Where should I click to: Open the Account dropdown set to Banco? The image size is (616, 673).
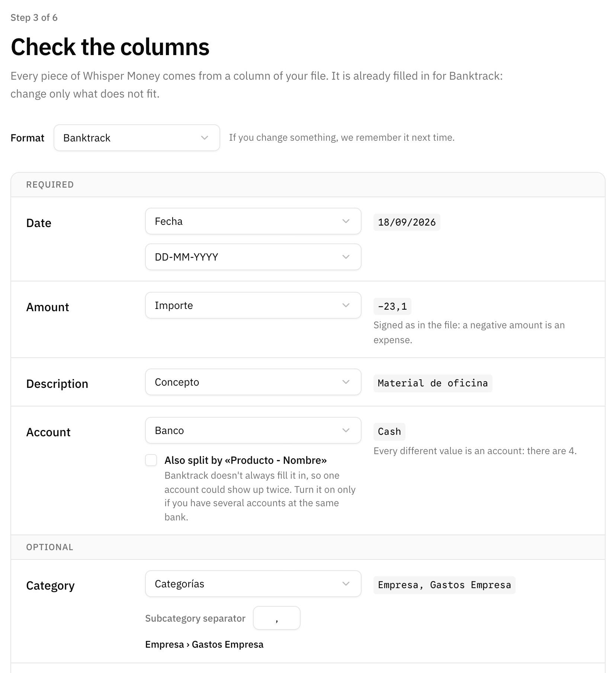point(253,430)
